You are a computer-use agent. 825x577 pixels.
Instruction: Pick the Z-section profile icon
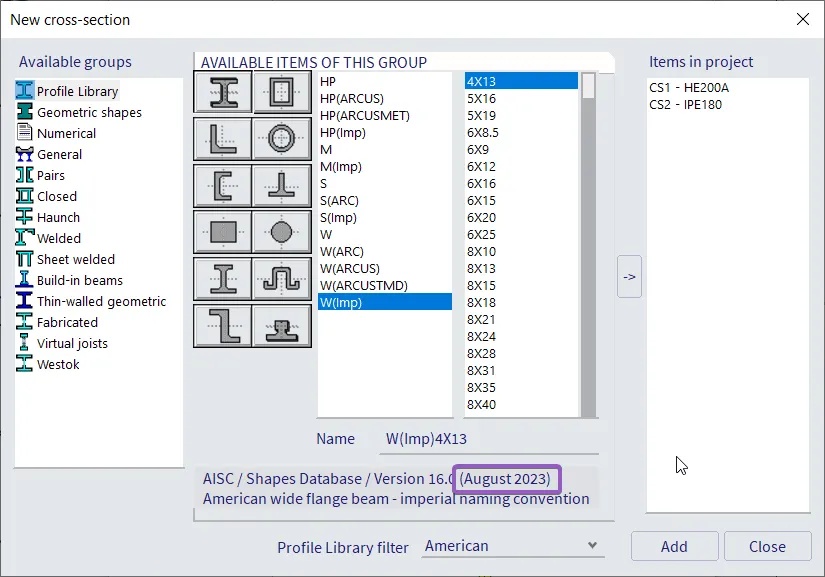[222, 325]
